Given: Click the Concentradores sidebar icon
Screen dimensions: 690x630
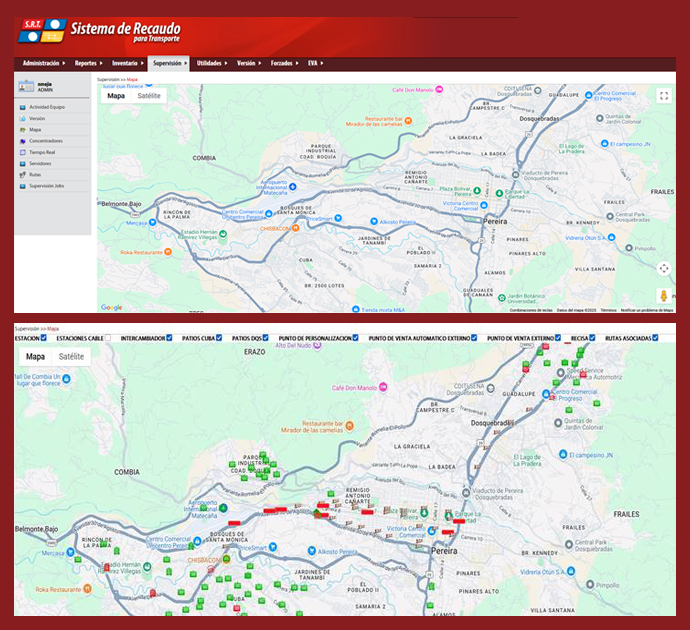Looking at the screenshot, I should tap(22, 141).
